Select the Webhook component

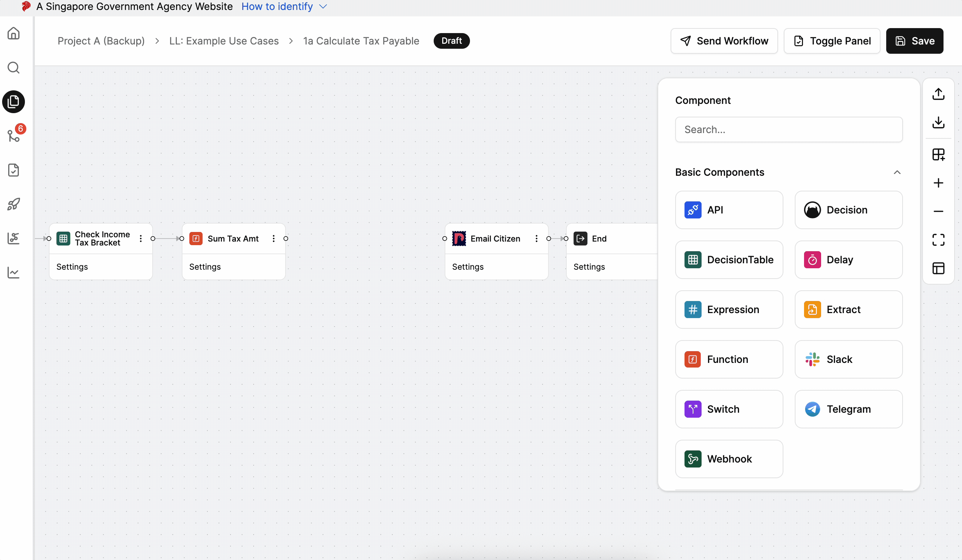tap(729, 459)
